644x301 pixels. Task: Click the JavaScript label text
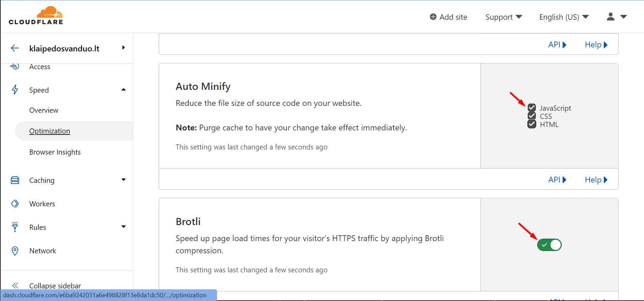pyautogui.click(x=556, y=108)
